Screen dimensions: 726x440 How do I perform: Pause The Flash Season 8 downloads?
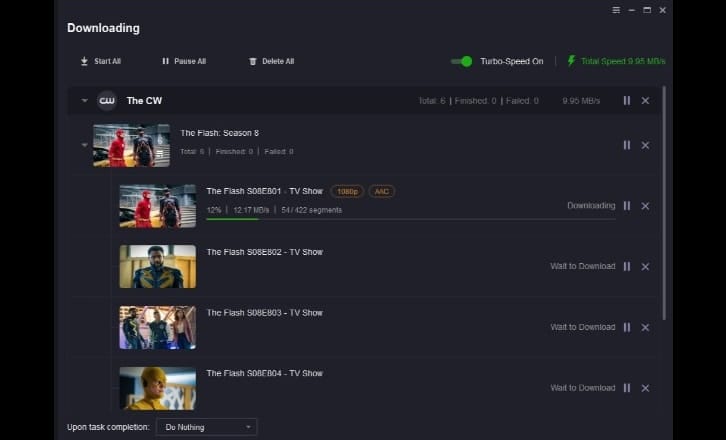tap(626, 145)
